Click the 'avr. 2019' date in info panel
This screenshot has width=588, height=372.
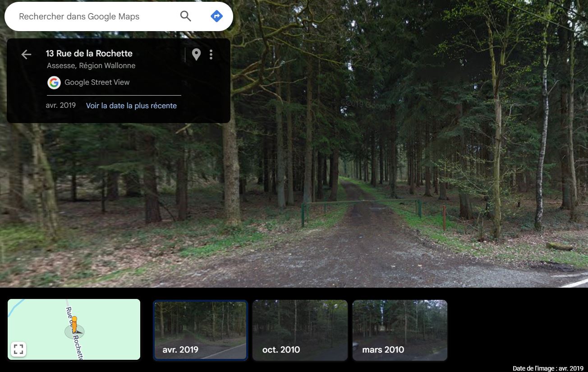(x=61, y=106)
